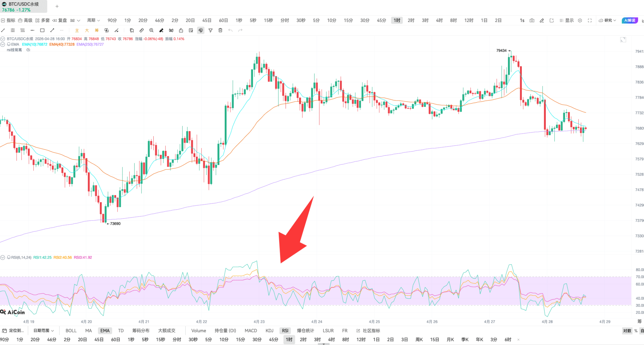Collapse the EMA indicator panel
The height and width of the screenshot is (345, 644).
click(3, 44)
